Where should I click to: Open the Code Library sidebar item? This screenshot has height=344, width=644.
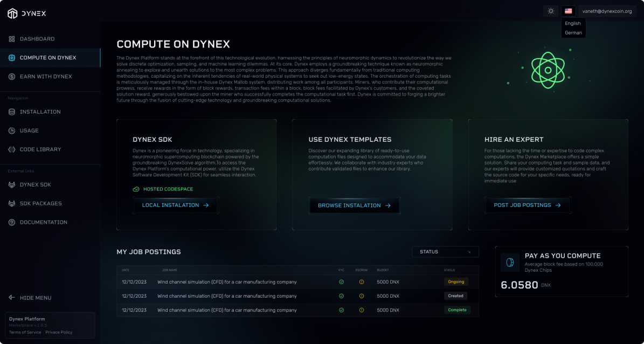(50, 149)
